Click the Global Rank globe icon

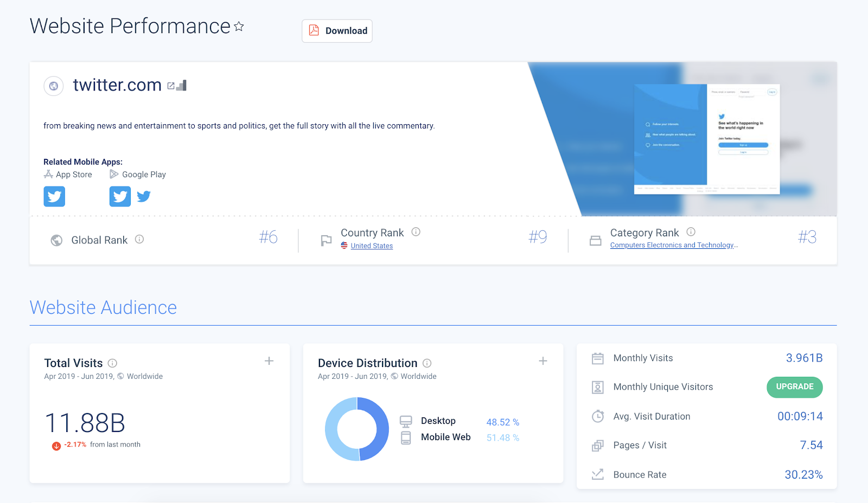coord(56,240)
